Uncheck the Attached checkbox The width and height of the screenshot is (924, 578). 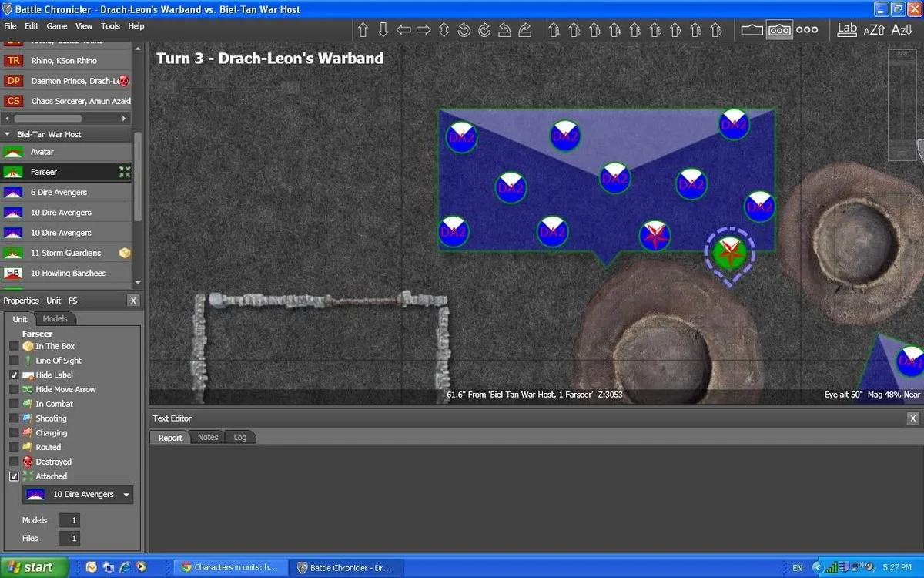pos(14,476)
